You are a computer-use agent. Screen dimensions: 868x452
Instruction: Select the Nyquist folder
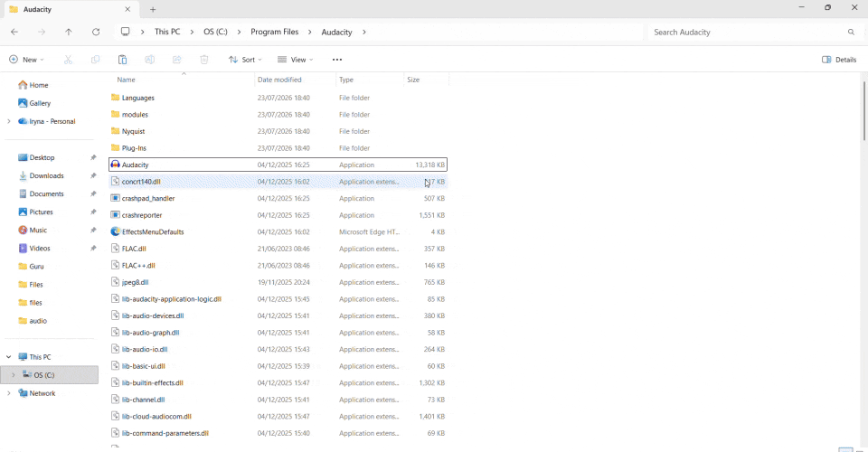(x=278, y=131)
